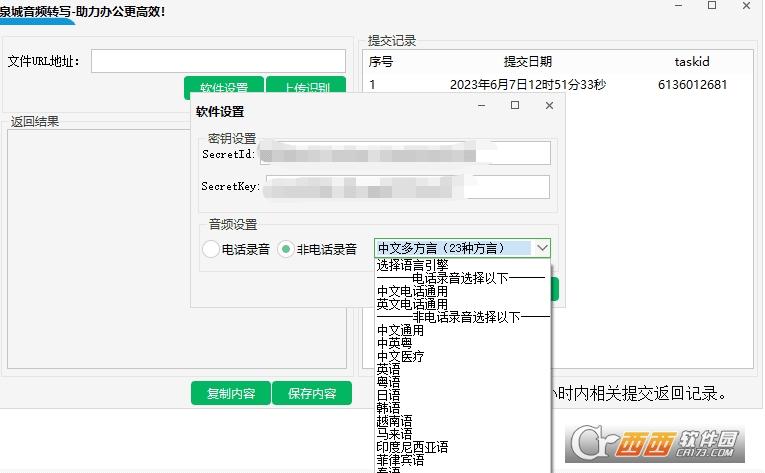Choose 英语 from the engine list
765x473 pixels.
pos(388,369)
